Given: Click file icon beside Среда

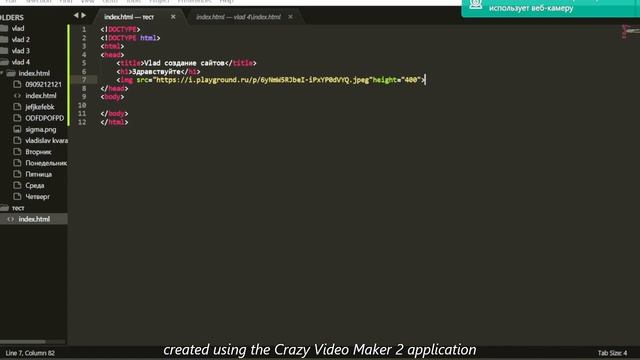Looking at the screenshot, I should point(17,185).
